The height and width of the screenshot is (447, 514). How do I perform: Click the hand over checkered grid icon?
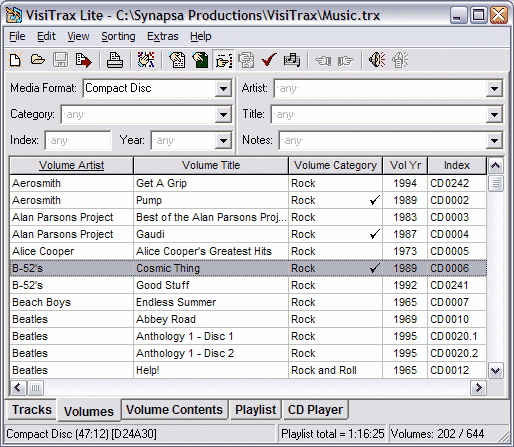tap(146, 60)
